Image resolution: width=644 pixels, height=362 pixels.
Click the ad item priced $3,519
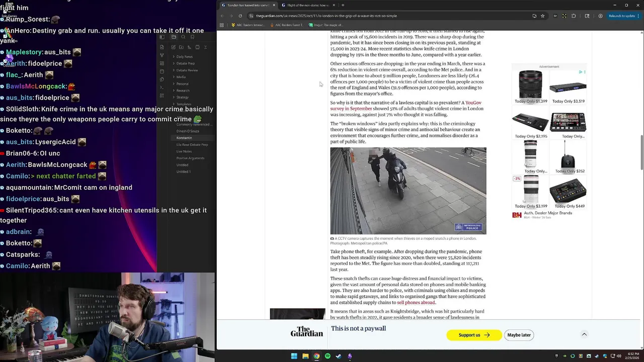point(568,86)
